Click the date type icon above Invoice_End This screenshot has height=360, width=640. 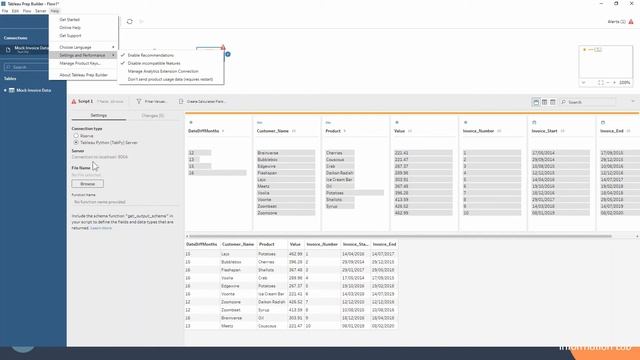click(x=603, y=122)
